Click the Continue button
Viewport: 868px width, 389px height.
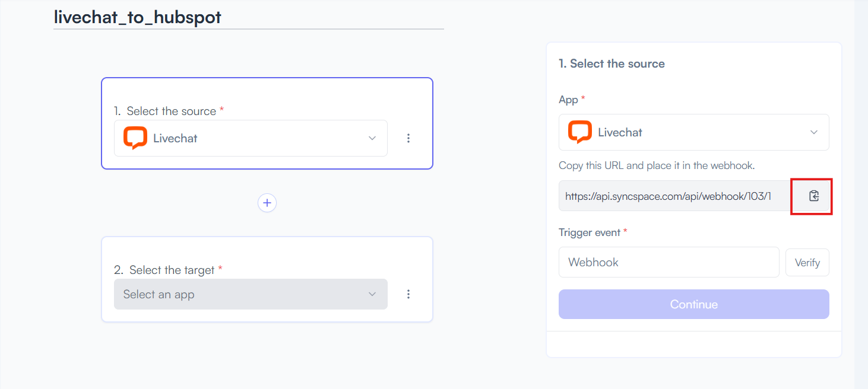tap(693, 304)
